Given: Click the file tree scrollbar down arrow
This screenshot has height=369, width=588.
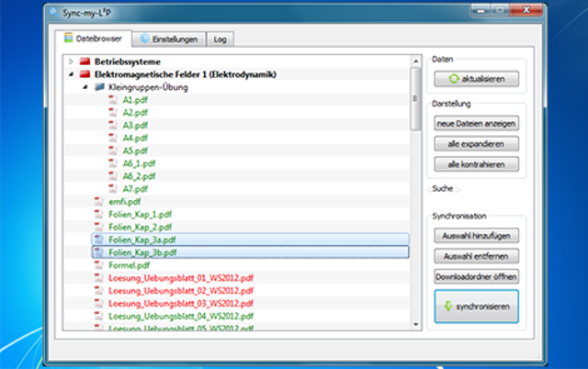Looking at the screenshot, I should tap(415, 324).
